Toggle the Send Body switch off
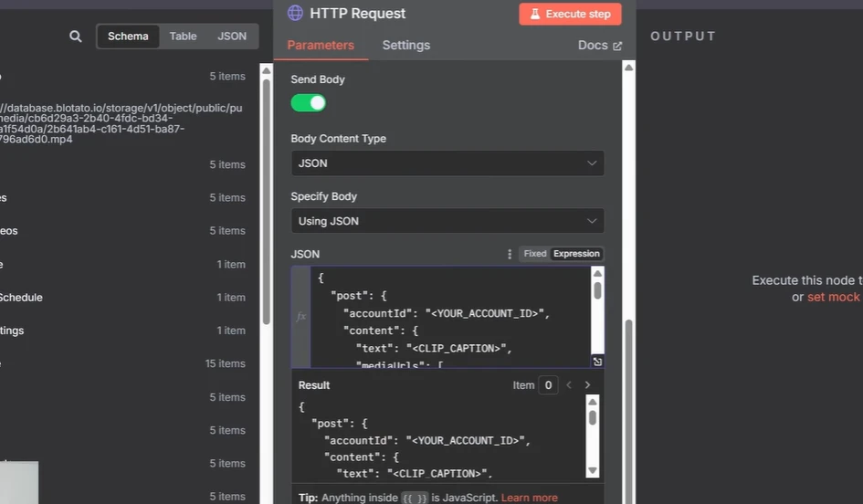 [309, 103]
